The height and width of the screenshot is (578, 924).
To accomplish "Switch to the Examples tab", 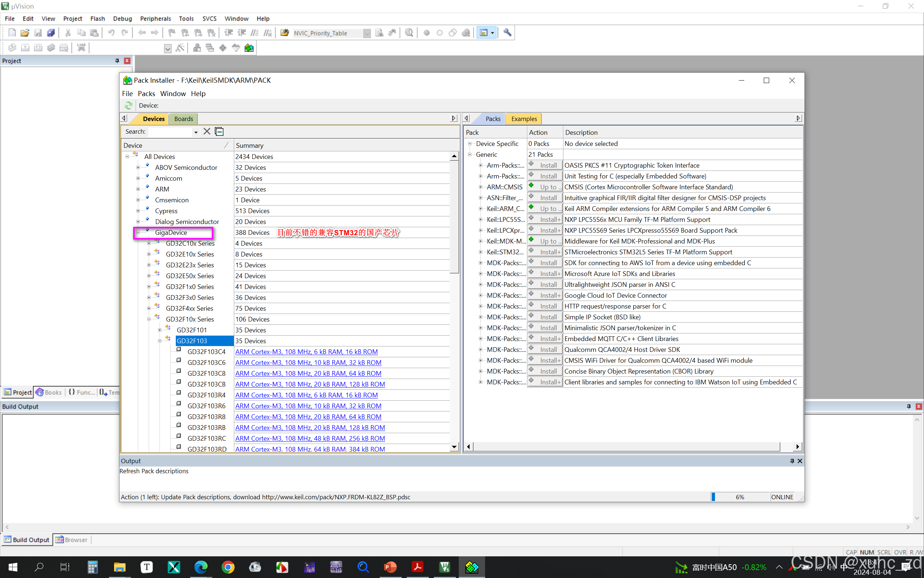I will [524, 119].
